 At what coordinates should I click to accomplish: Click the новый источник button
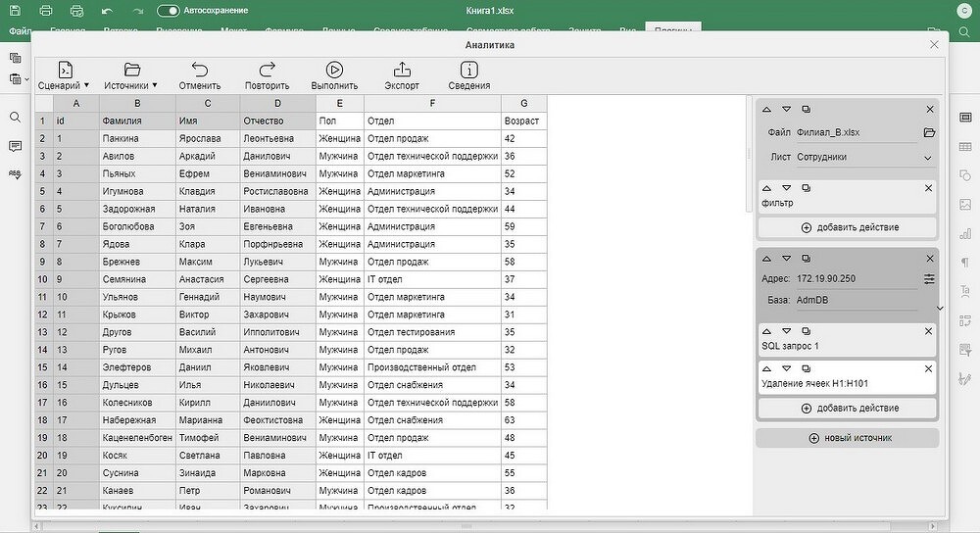(x=847, y=438)
